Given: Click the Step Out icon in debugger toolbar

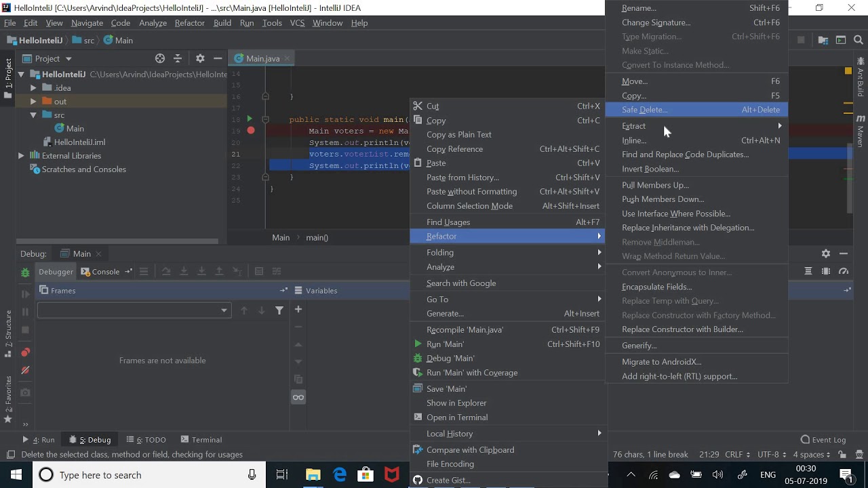Looking at the screenshot, I should 219,271.
